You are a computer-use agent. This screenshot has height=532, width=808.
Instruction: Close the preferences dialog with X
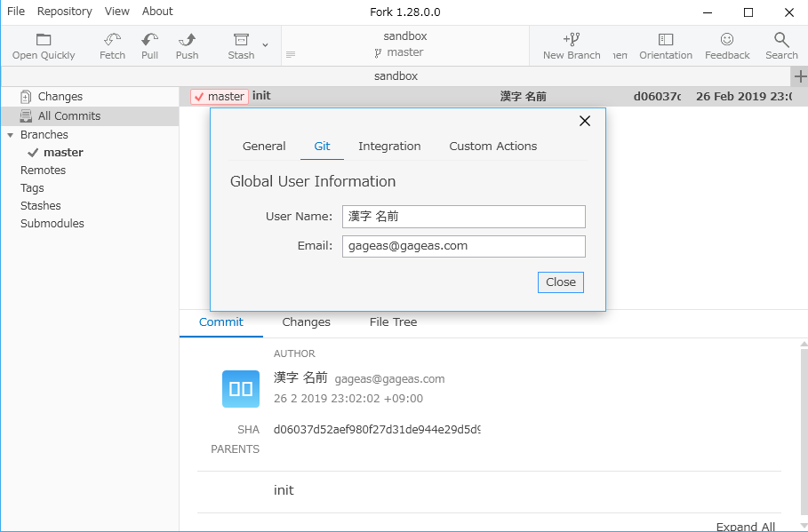pyautogui.click(x=585, y=121)
